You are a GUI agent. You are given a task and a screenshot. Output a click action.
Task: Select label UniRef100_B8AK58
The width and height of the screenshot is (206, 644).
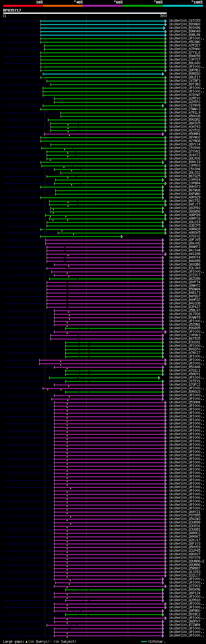185,56
